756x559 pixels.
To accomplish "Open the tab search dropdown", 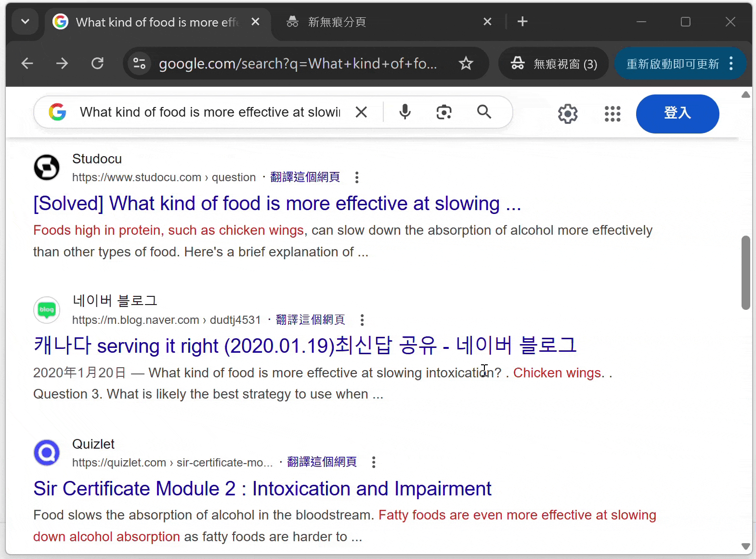I will 25,22.
